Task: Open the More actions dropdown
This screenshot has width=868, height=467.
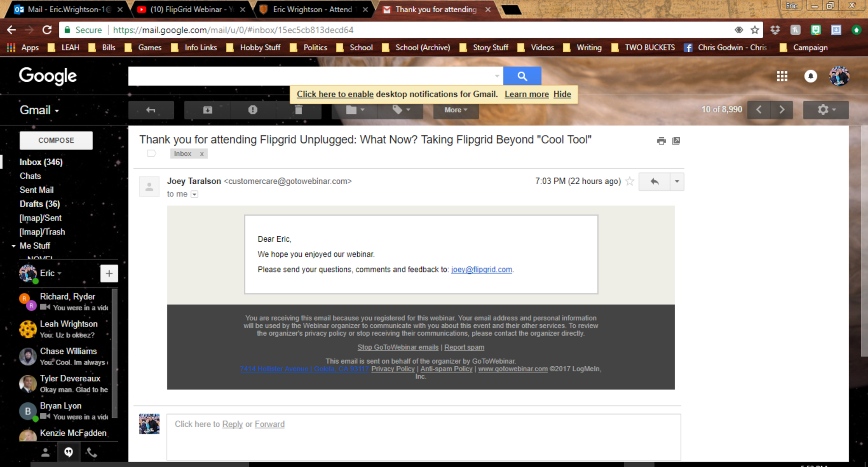Action: [x=456, y=110]
